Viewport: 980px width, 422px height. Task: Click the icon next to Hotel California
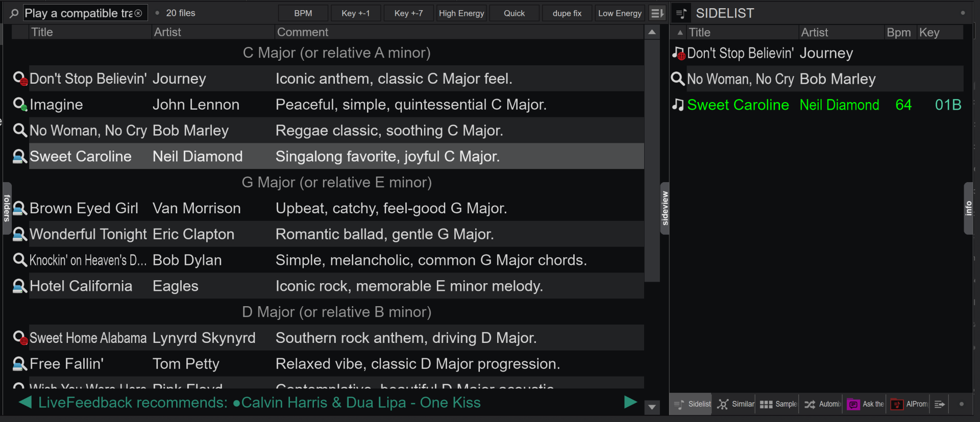(x=20, y=286)
